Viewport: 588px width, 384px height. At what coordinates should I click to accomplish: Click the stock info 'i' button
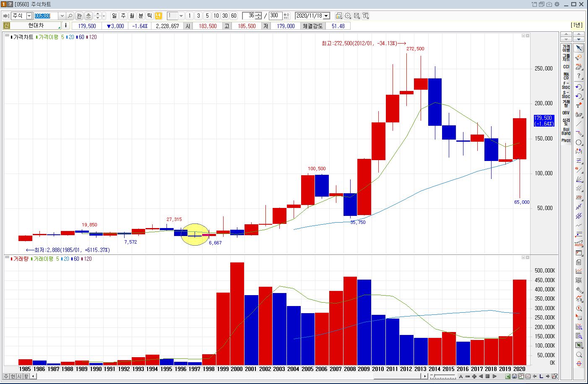click(66, 26)
